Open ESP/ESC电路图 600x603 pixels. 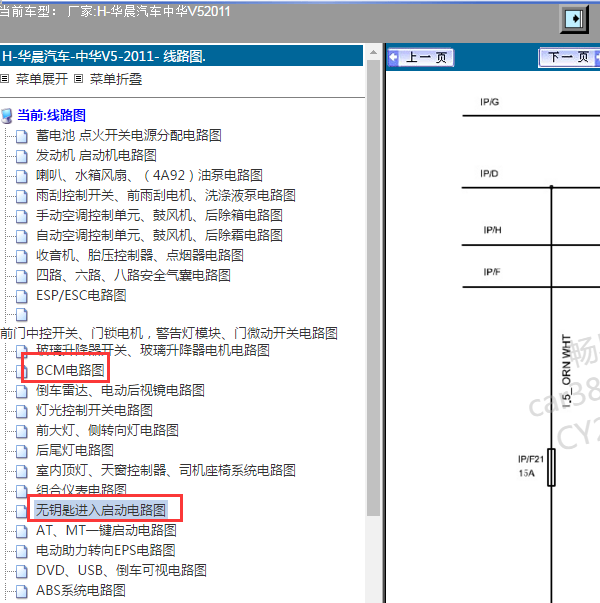click(x=81, y=295)
